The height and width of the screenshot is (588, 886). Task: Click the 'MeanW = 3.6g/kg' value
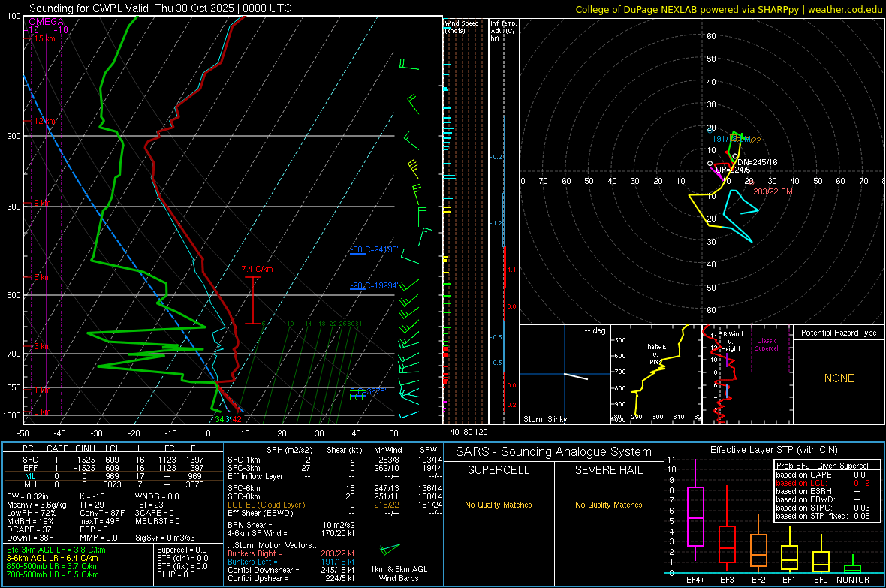(37, 505)
